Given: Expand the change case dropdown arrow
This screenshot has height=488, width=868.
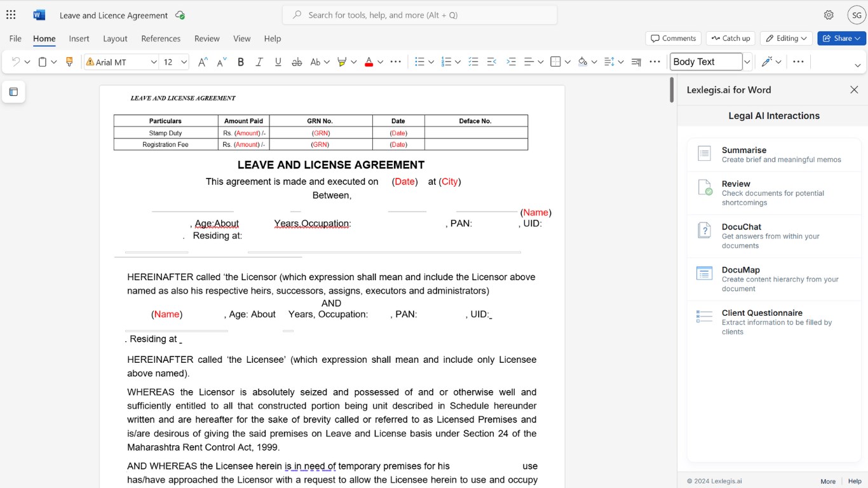Looking at the screenshot, I should 327,62.
